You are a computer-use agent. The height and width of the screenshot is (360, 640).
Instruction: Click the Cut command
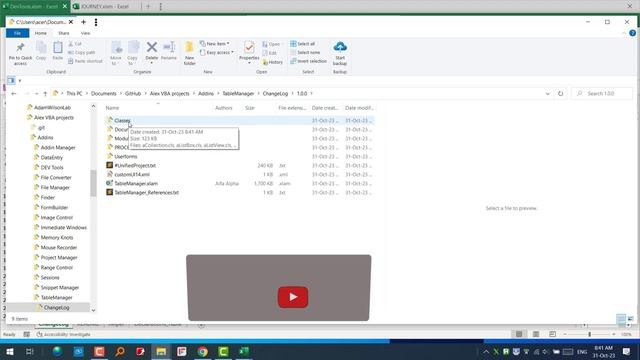coord(75,44)
